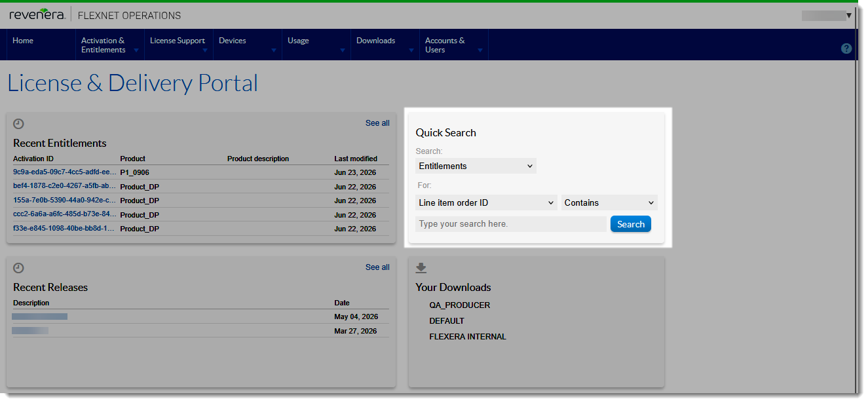Open the Usage menu
This screenshot has width=868, height=403.
[298, 41]
